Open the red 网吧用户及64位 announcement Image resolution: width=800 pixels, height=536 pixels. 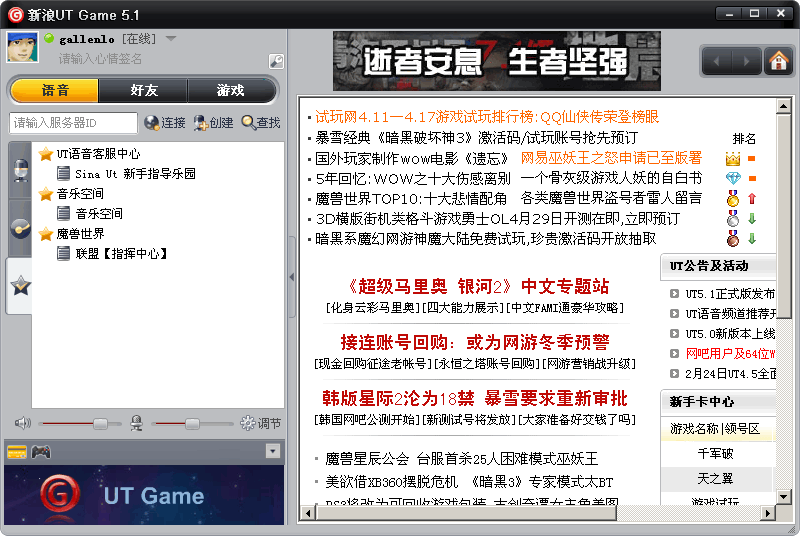(730, 353)
